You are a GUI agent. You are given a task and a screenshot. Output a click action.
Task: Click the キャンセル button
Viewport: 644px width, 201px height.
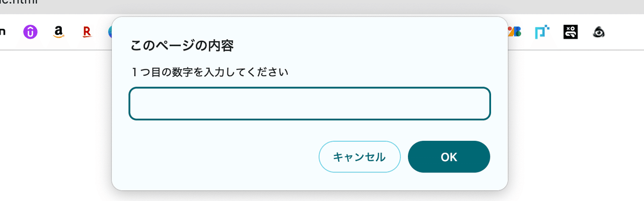tap(360, 157)
